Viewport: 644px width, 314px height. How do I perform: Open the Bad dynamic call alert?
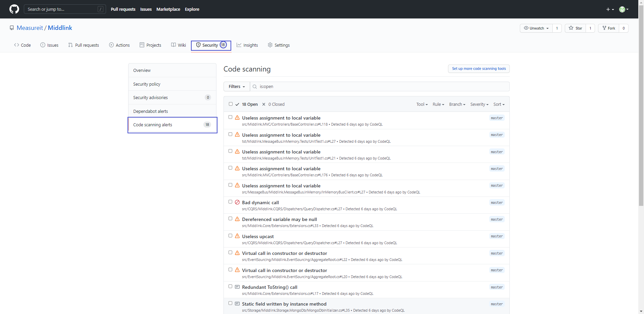[x=260, y=203]
